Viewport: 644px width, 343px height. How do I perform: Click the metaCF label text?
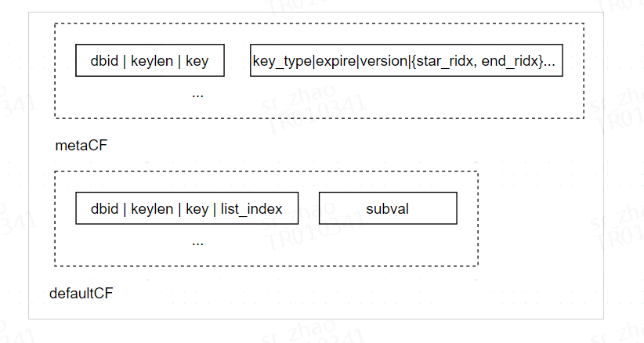pos(81,145)
